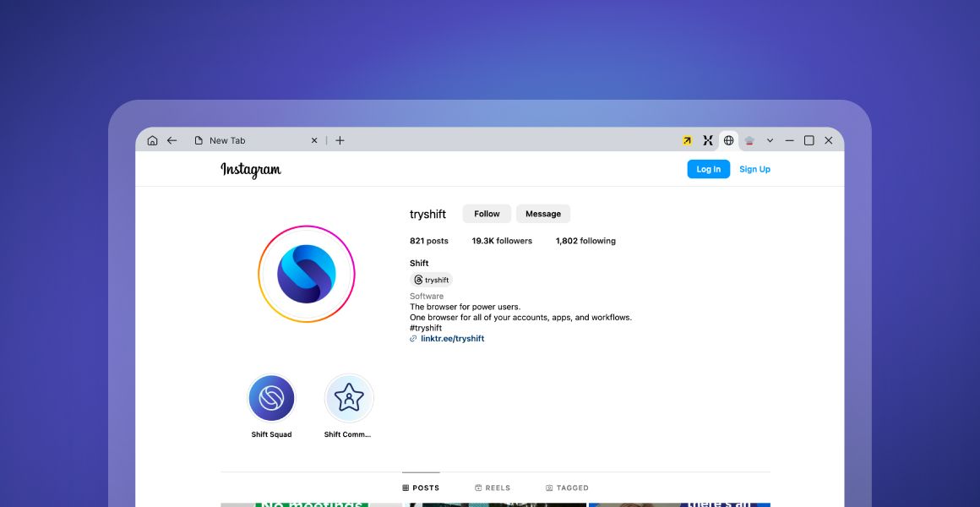The width and height of the screenshot is (980, 507).
Task: Click "One browser for all of your accounts" line
Action: 520,318
